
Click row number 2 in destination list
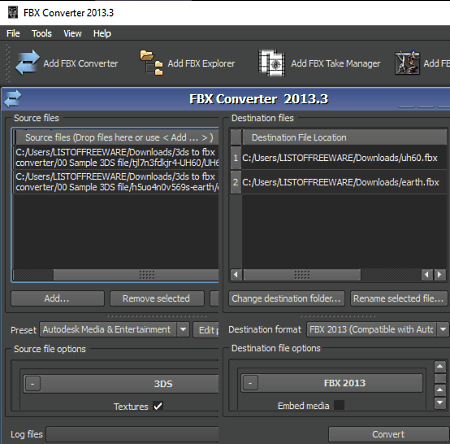pos(236,182)
